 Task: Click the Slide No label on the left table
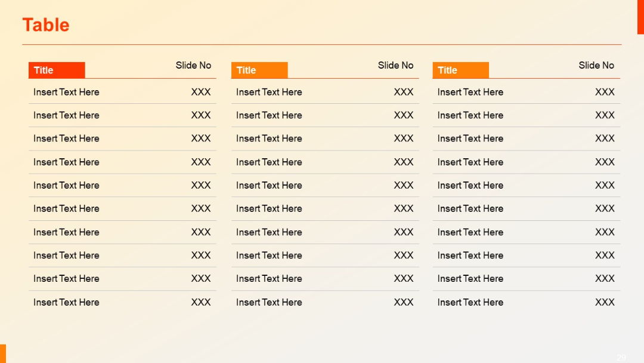(x=193, y=66)
